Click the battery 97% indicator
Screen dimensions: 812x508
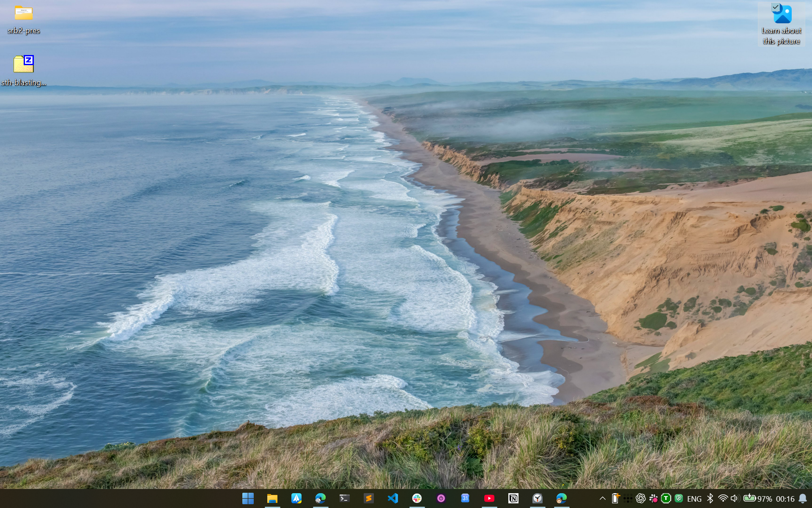pyautogui.click(x=757, y=498)
